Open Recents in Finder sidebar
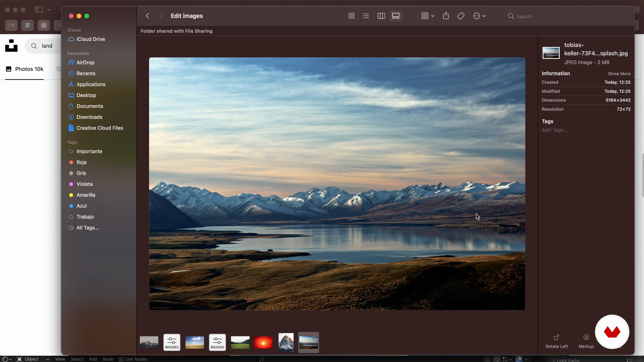This screenshot has height=362, width=644. (x=82, y=73)
